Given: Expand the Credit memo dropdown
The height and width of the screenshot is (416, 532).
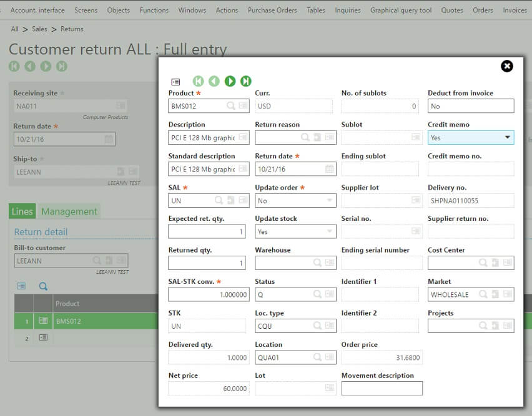Looking at the screenshot, I should click(x=507, y=138).
